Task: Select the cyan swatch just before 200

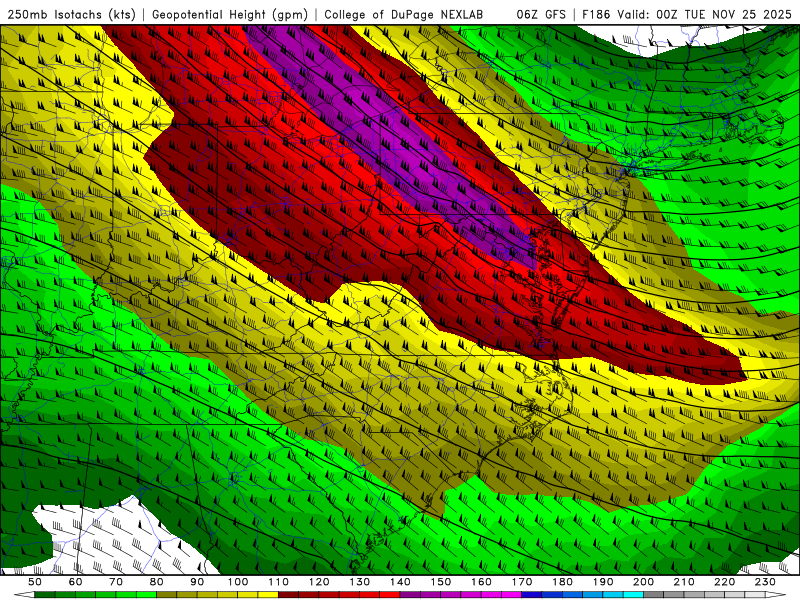Action: (633, 595)
